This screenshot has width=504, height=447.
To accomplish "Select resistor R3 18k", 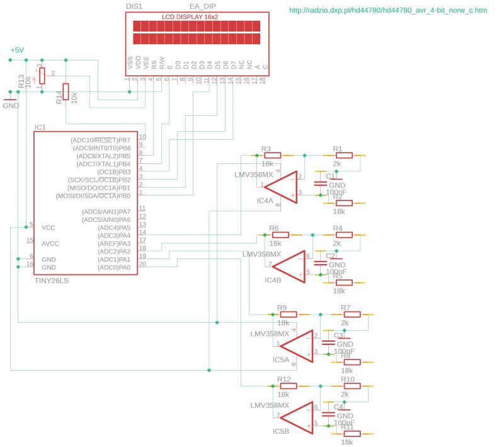I will (x=274, y=156).
